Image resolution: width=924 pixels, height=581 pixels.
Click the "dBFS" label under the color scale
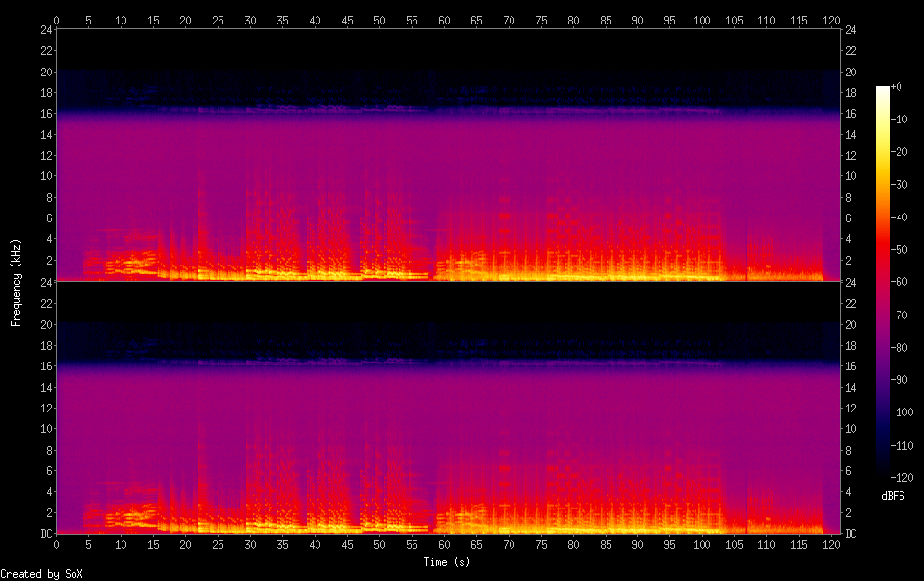tap(893, 496)
